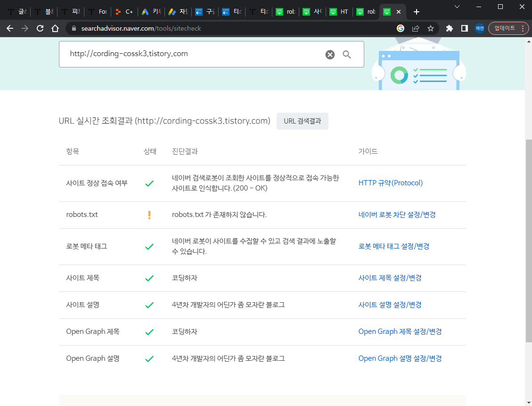Switch to the C+ tab
Image resolution: width=532 pixels, height=406 pixels.
point(124,12)
